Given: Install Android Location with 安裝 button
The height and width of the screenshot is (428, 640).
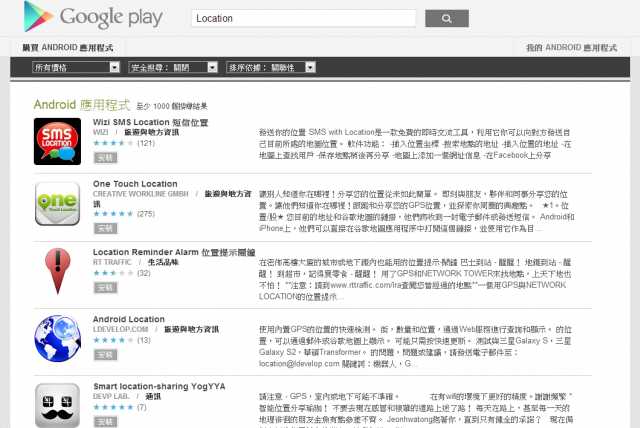Looking at the screenshot, I should pyautogui.click(x=106, y=355).
